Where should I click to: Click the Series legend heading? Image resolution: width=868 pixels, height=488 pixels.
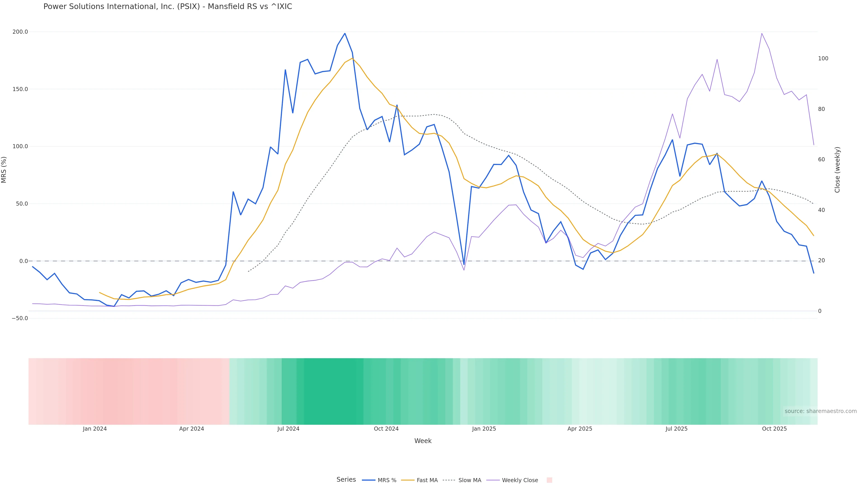tap(346, 480)
